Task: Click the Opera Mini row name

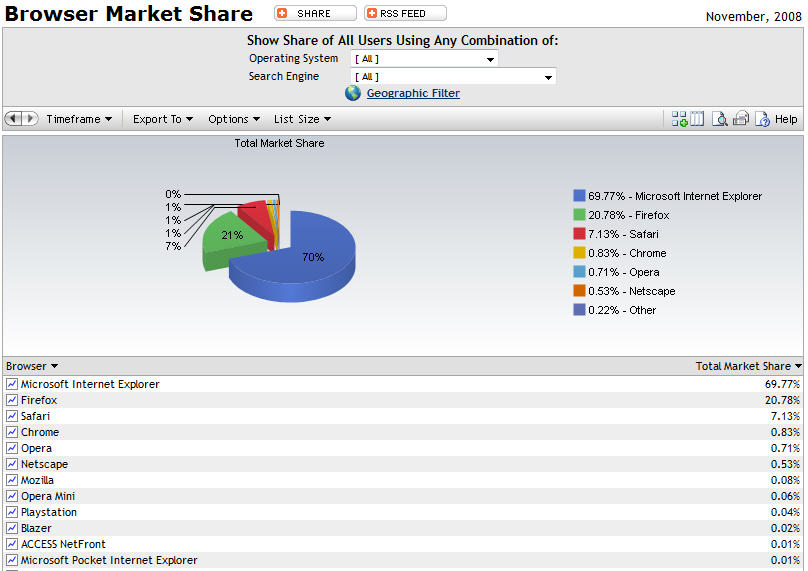Action: (48, 496)
